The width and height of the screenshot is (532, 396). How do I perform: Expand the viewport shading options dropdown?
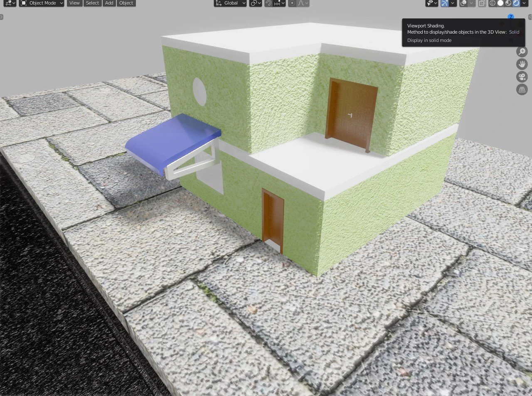click(x=524, y=3)
